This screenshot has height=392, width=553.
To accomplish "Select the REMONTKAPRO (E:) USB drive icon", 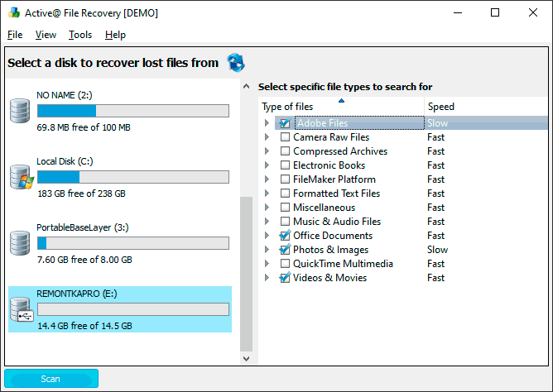I will [22, 309].
